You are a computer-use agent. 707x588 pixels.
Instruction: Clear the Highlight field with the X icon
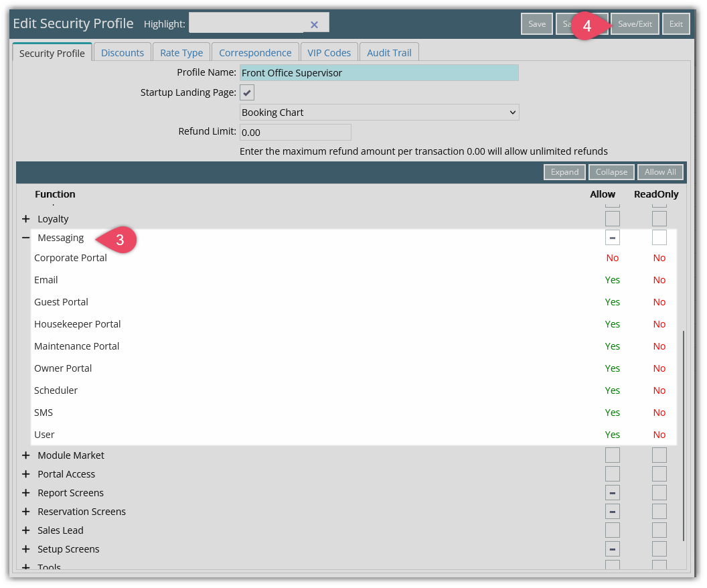(314, 25)
